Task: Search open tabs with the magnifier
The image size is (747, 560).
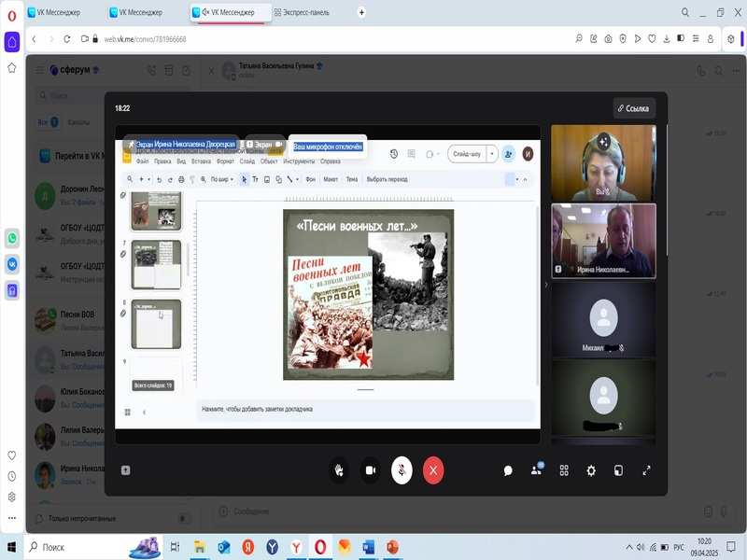Action: click(685, 12)
